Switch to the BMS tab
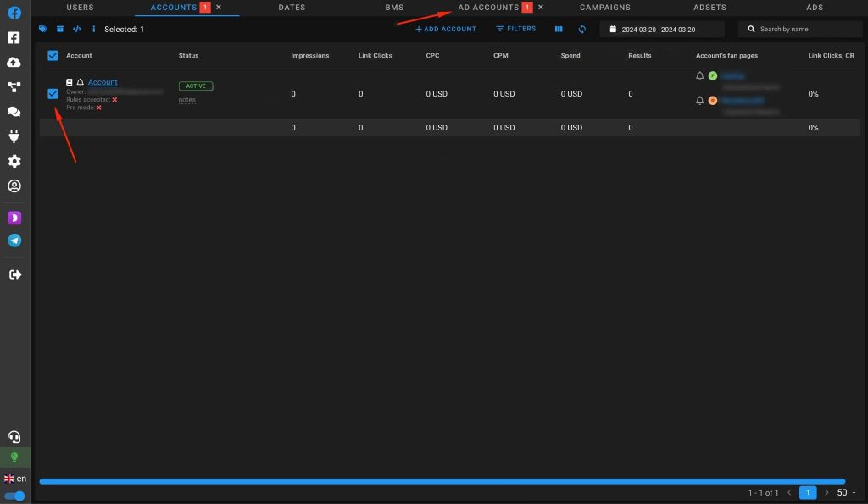Image resolution: width=868 pixels, height=504 pixels. pyautogui.click(x=394, y=7)
